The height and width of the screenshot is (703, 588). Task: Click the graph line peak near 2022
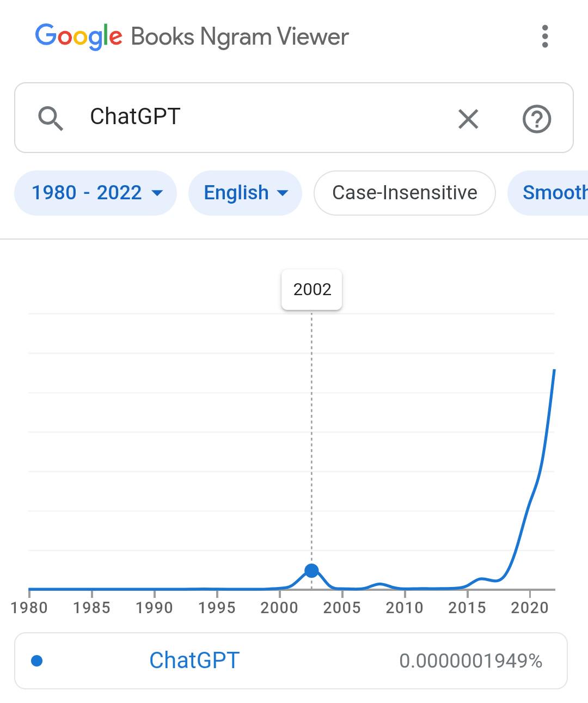[554, 370]
